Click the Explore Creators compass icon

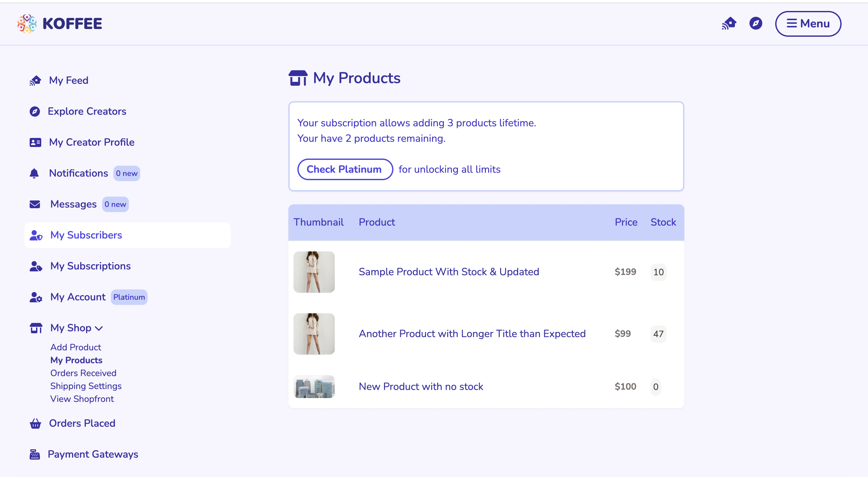[x=35, y=111]
